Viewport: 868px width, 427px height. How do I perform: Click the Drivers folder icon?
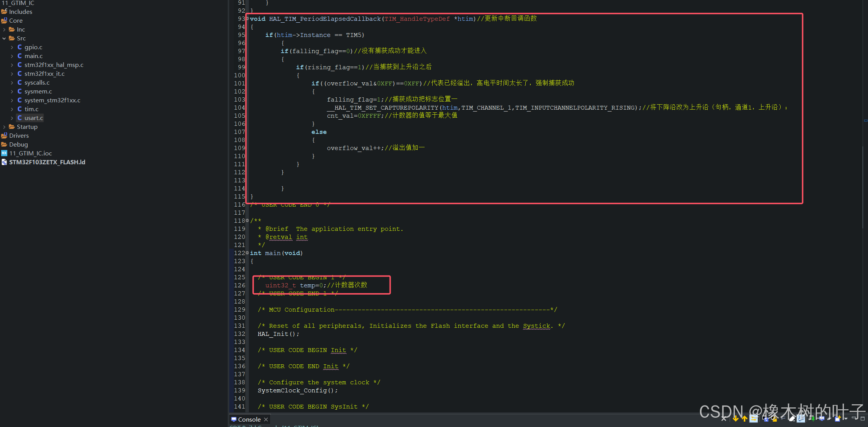pyautogui.click(x=4, y=136)
